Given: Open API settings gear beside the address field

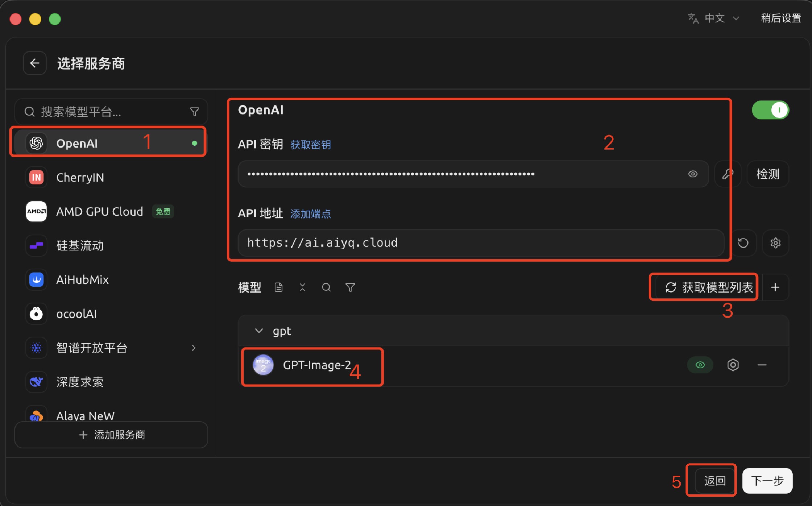Looking at the screenshot, I should tap(775, 243).
